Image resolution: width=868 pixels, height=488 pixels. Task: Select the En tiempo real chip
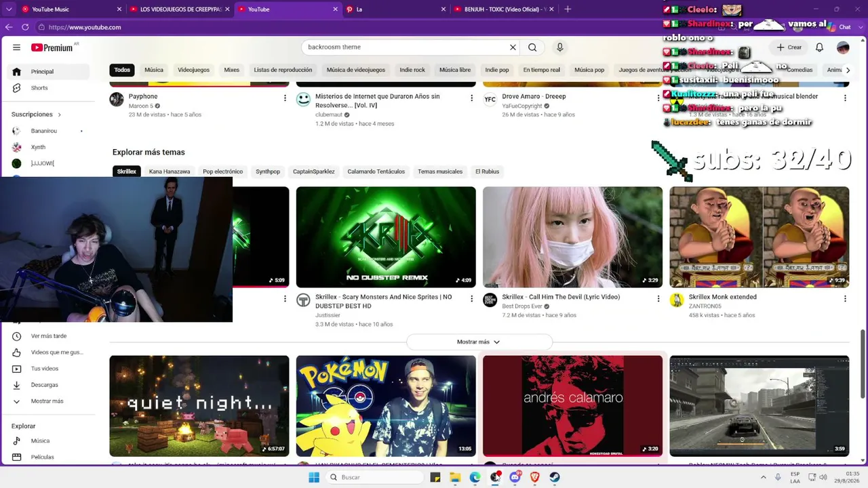[542, 70]
